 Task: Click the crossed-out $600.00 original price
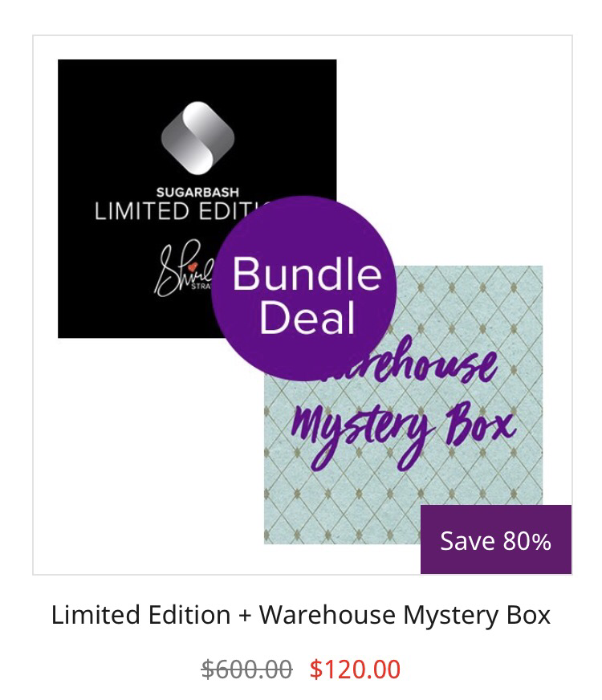pyautogui.click(x=246, y=669)
